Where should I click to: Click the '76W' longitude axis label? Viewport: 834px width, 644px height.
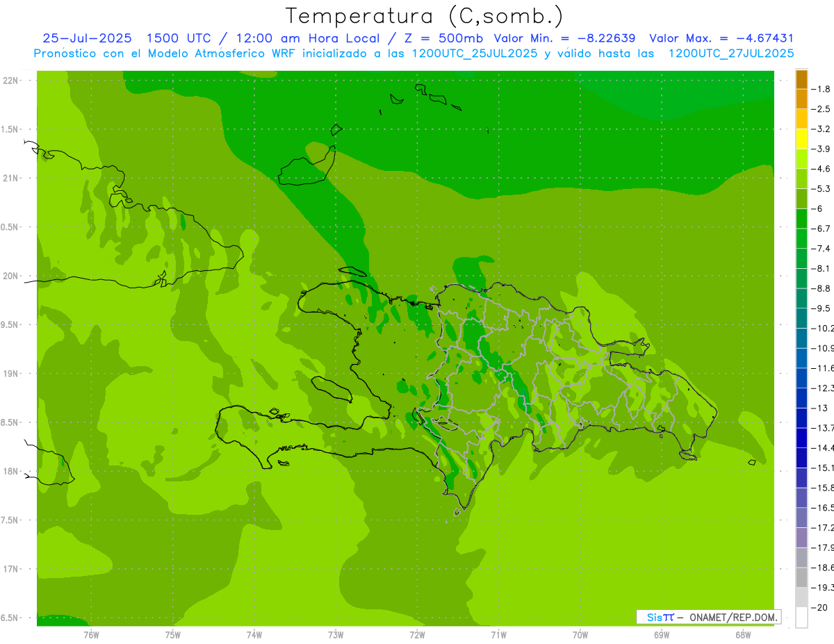[x=91, y=634]
